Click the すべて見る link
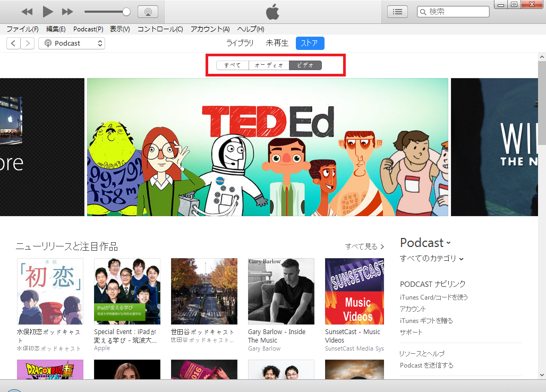This screenshot has height=392, width=546. [x=364, y=246]
